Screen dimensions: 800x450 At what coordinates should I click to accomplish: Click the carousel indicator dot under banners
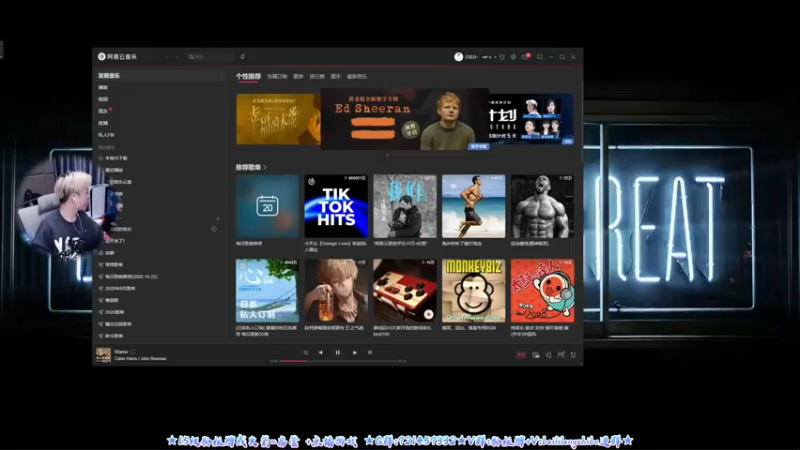[387, 155]
